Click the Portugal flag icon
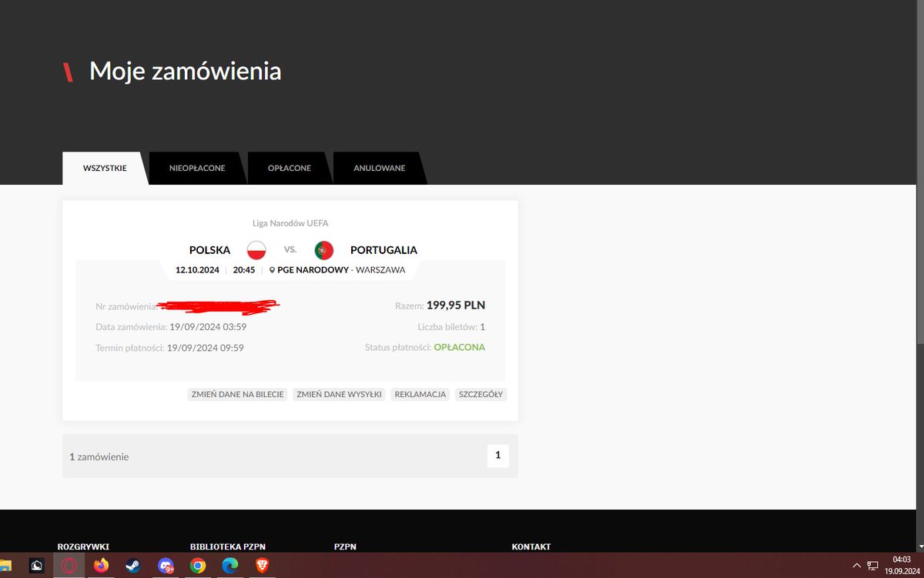Viewport: 924px width, 578px height. pyautogui.click(x=323, y=249)
